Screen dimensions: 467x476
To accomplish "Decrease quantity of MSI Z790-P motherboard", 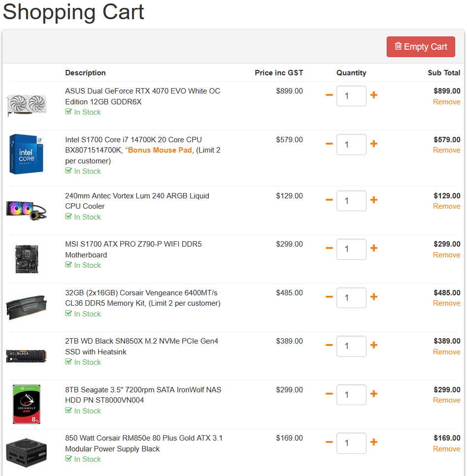I will click(x=329, y=249).
